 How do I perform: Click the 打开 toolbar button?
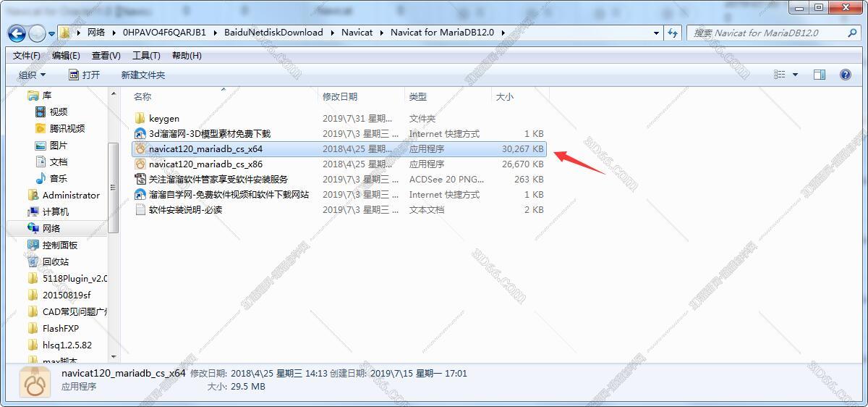pyautogui.click(x=85, y=75)
